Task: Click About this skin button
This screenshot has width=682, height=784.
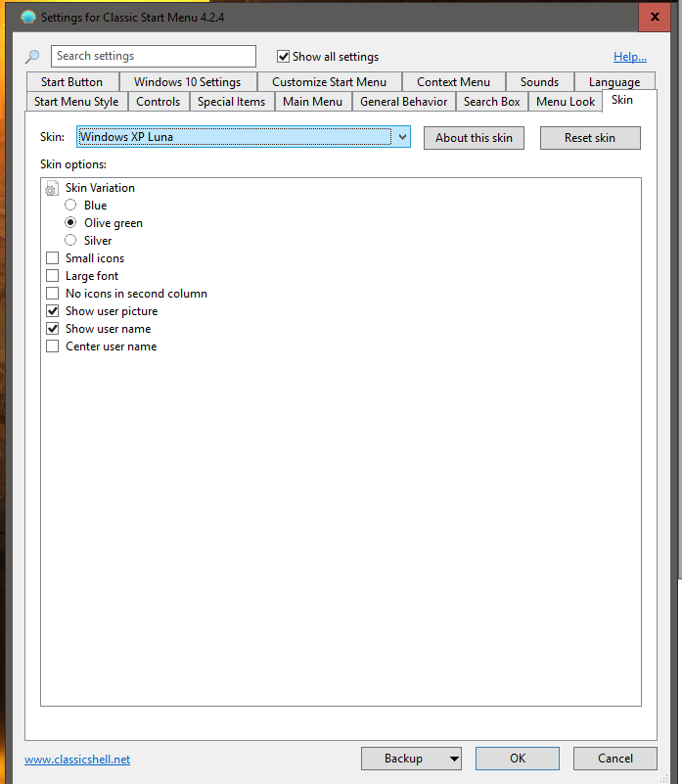Action: click(x=474, y=138)
